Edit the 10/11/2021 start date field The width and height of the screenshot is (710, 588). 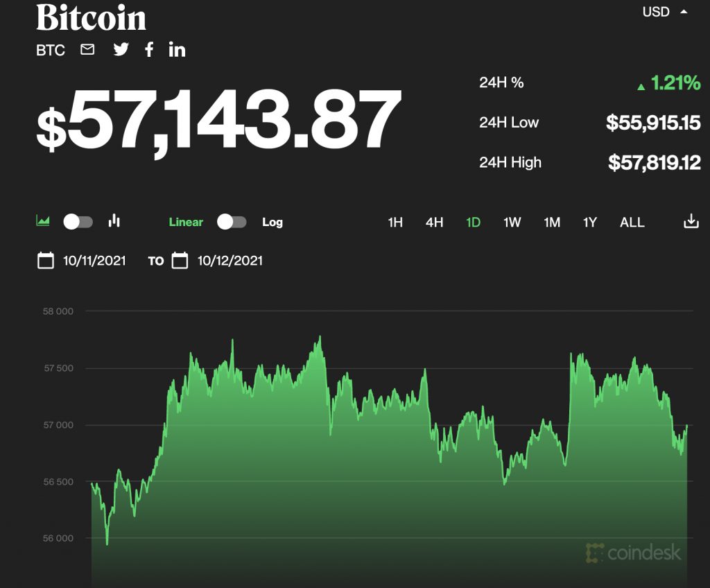(94, 261)
